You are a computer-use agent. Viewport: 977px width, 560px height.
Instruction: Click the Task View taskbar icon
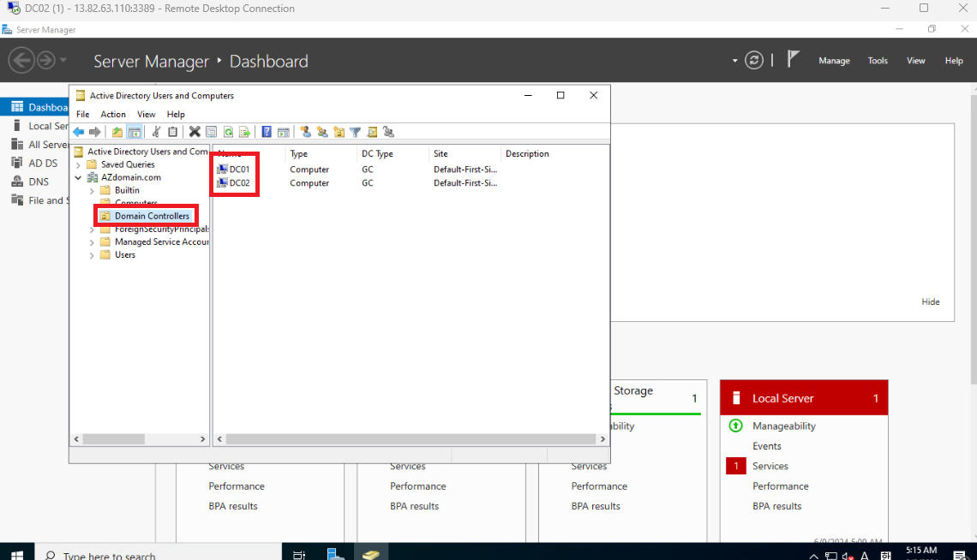[299, 554]
